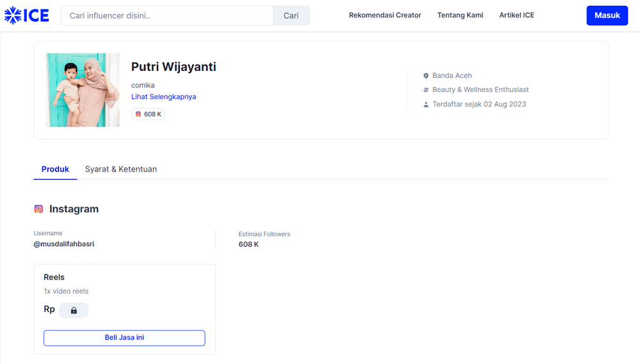Click Putri Wijayanti's profile photo
This screenshot has height=364, width=640.
[x=83, y=90]
